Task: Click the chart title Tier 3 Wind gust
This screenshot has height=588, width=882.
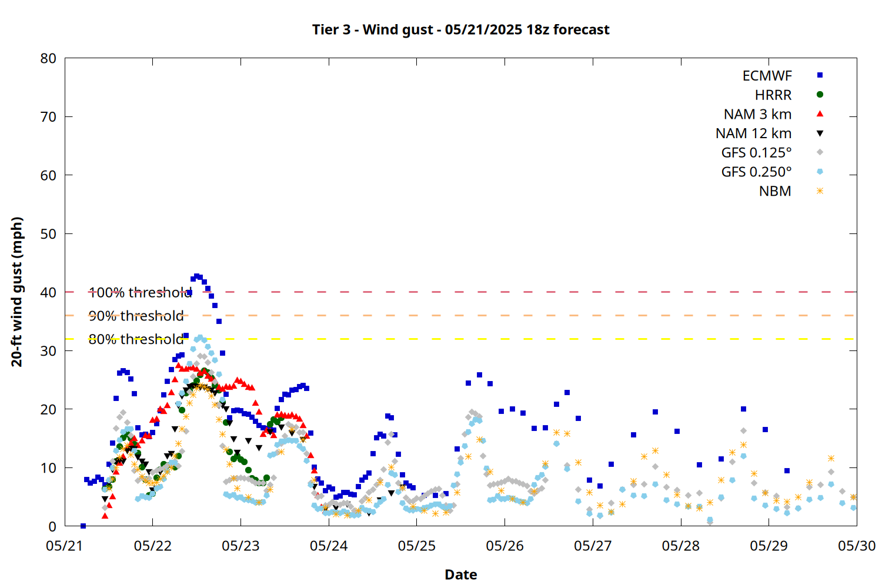Action: [x=460, y=29]
